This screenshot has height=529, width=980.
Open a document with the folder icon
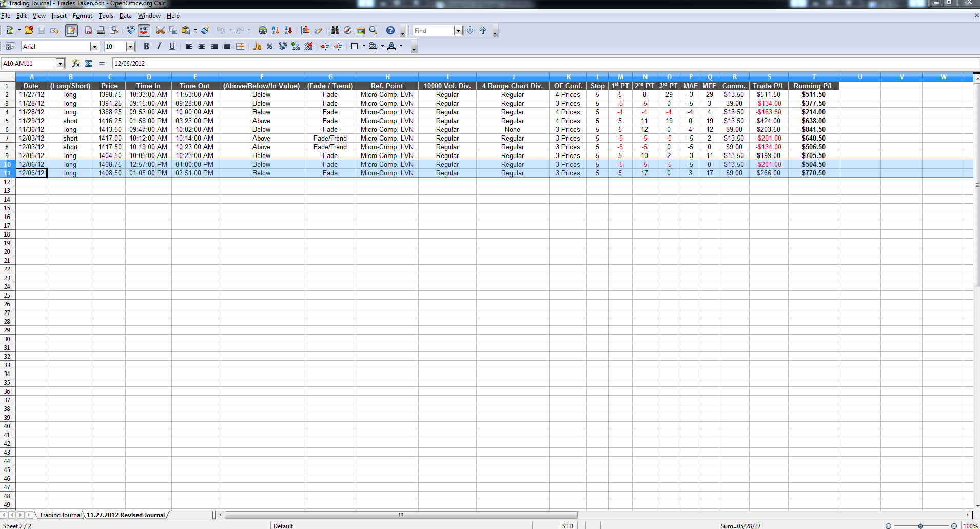click(x=29, y=31)
